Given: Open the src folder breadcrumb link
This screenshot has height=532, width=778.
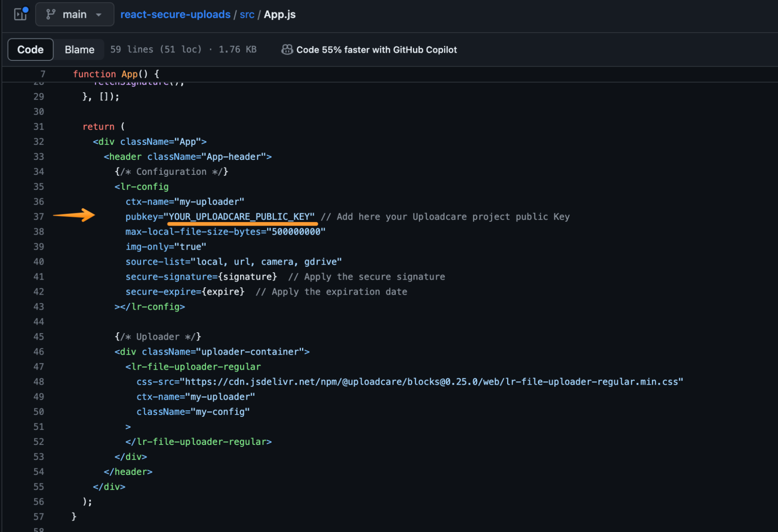Looking at the screenshot, I should pyautogui.click(x=247, y=14).
